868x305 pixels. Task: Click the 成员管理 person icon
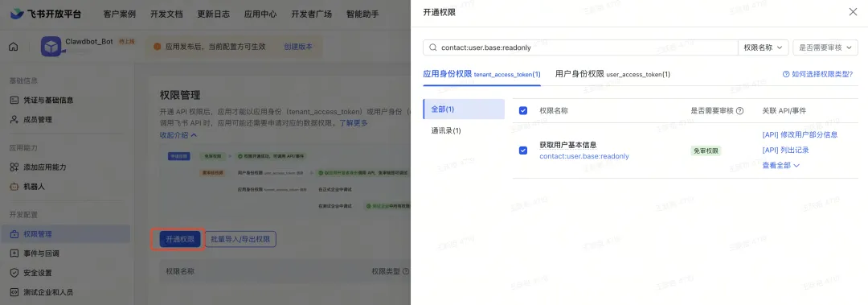(14, 120)
